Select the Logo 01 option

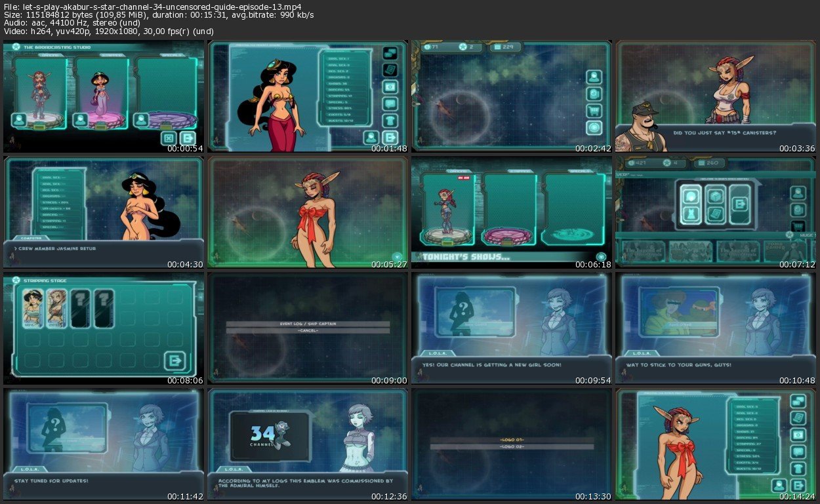click(512, 440)
